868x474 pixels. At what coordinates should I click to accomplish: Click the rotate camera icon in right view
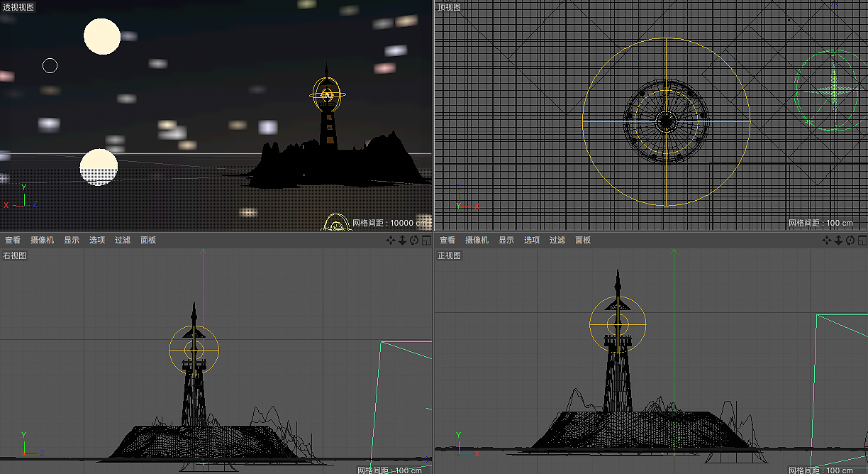pos(414,240)
